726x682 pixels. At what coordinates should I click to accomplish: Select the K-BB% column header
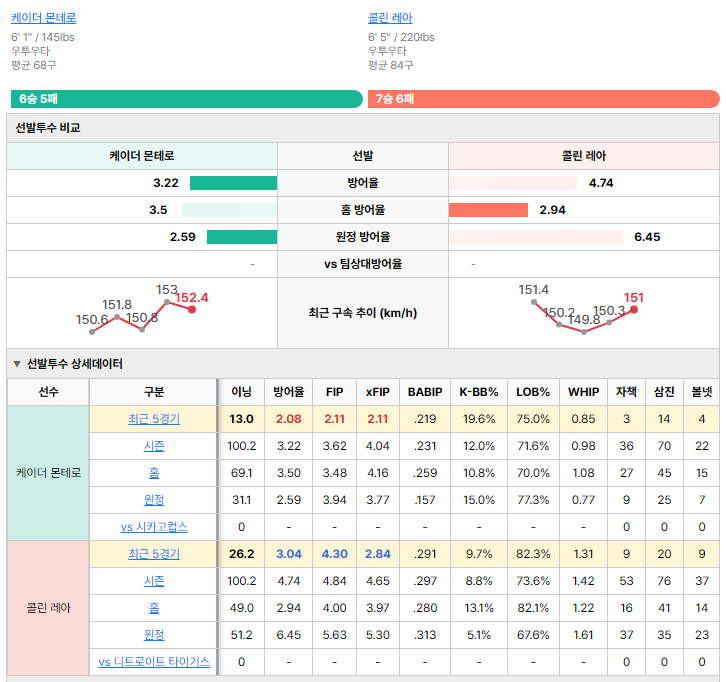tap(479, 392)
